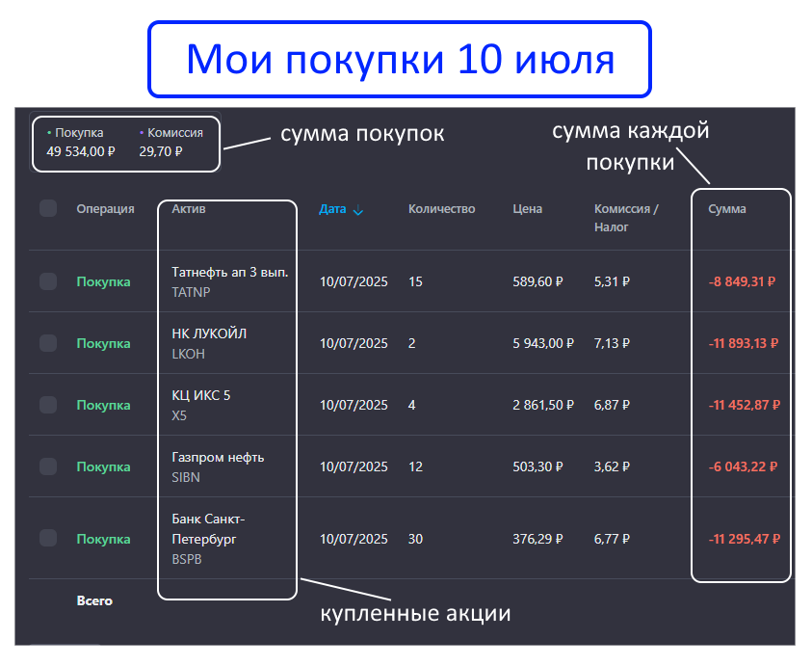Click the date 10/07/2025 in the LKOH row
This screenshot has width=812, height=666.
point(354,343)
